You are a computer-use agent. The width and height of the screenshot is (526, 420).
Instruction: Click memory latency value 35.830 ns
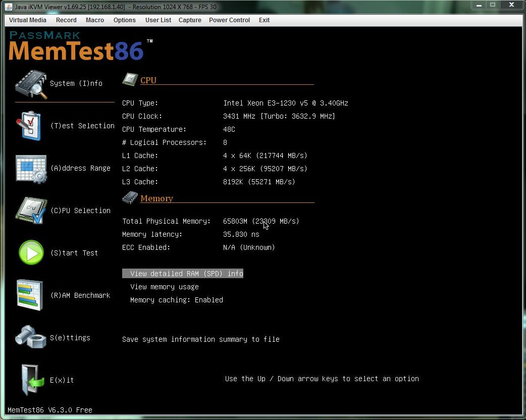[x=241, y=234]
